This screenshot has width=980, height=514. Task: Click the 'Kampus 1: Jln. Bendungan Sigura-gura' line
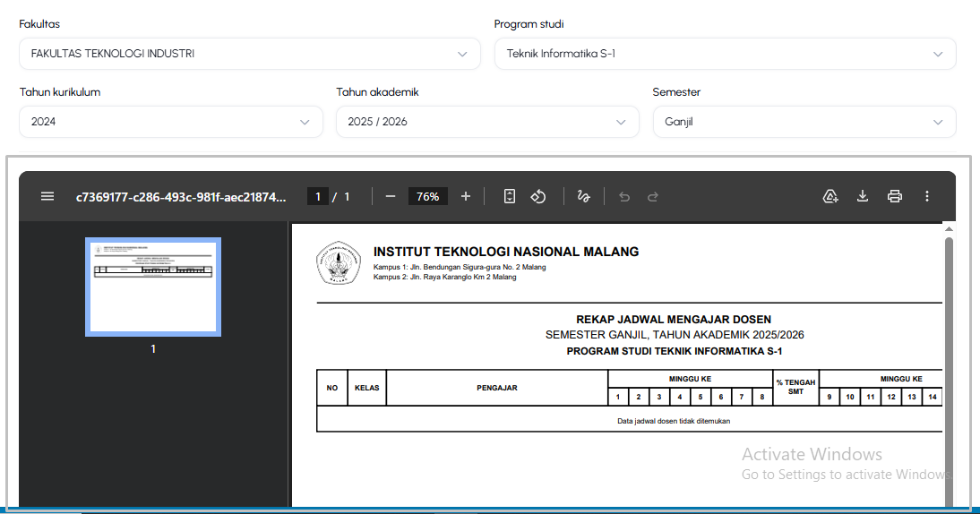tap(460, 268)
